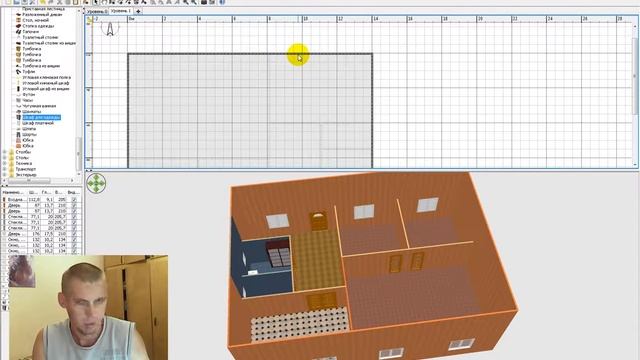This screenshot has height=360, width=640.
Task: Select the arrow selection mode toolbar icon
Action: coord(96,2)
